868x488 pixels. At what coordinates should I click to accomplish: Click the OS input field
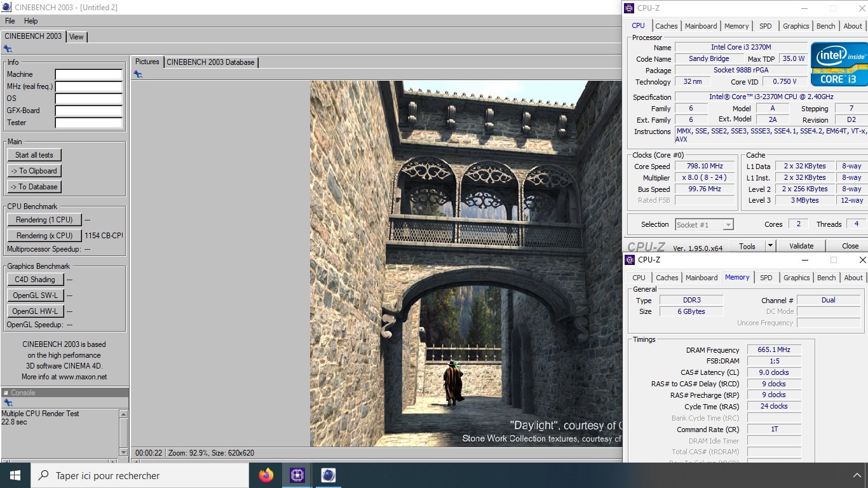click(x=89, y=99)
